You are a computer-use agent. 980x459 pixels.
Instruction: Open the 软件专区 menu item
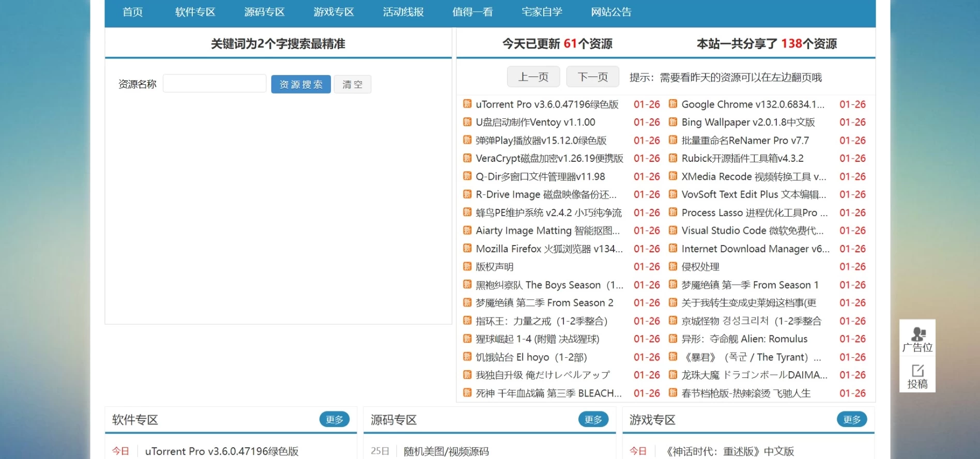(195, 12)
